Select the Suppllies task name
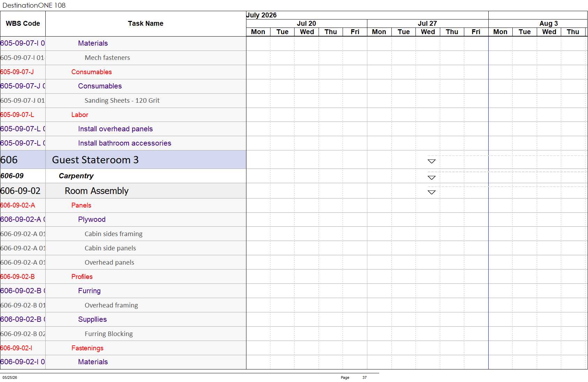The width and height of the screenshot is (588, 382). (x=92, y=319)
